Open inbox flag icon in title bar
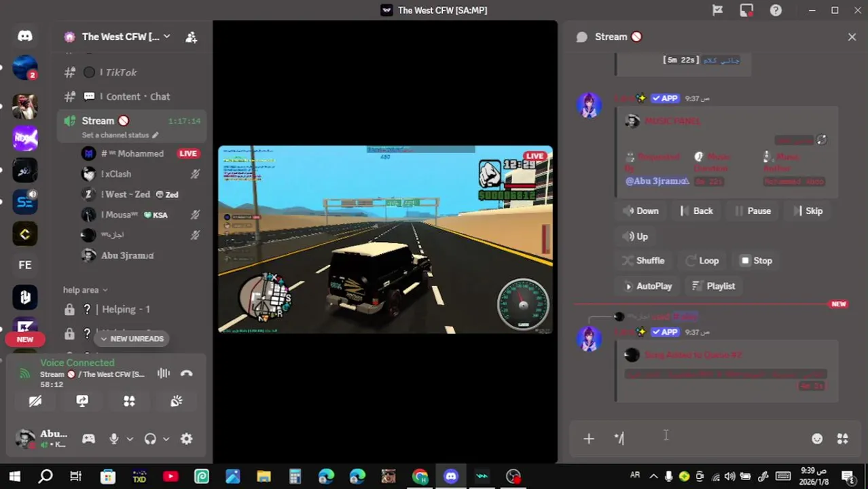Viewport: 868px width, 489px height. click(717, 10)
